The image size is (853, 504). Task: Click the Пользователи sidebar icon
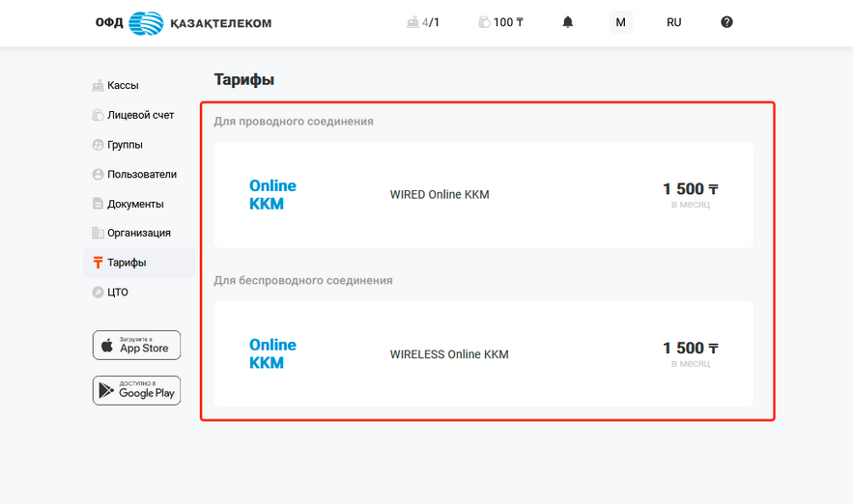click(x=98, y=174)
